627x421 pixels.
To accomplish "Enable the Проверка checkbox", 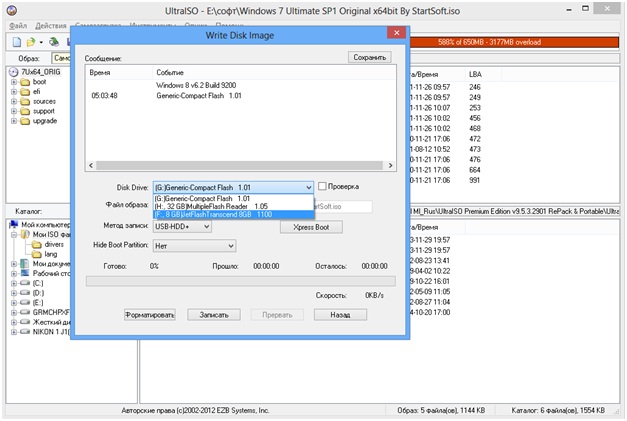I will [322, 186].
